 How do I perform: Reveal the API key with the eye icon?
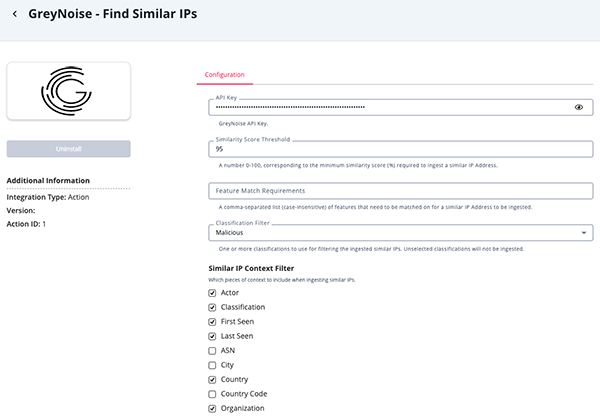tap(579, 107)
